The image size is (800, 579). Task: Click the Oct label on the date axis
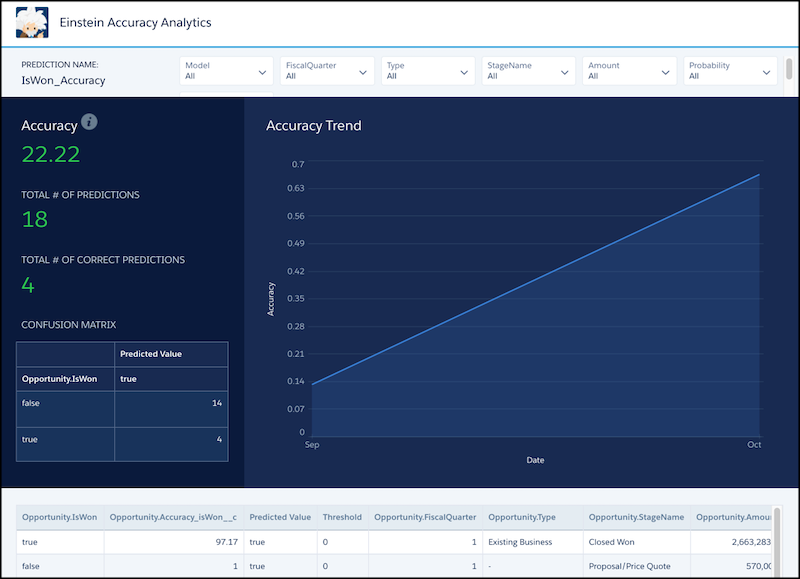click(x=754, y=445)
